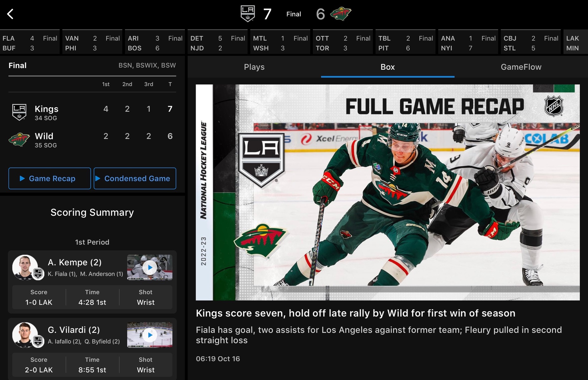The height and width of the screenshot is (380, 588).
Task: Watch the Game Recap
Action: click(49, 179)
